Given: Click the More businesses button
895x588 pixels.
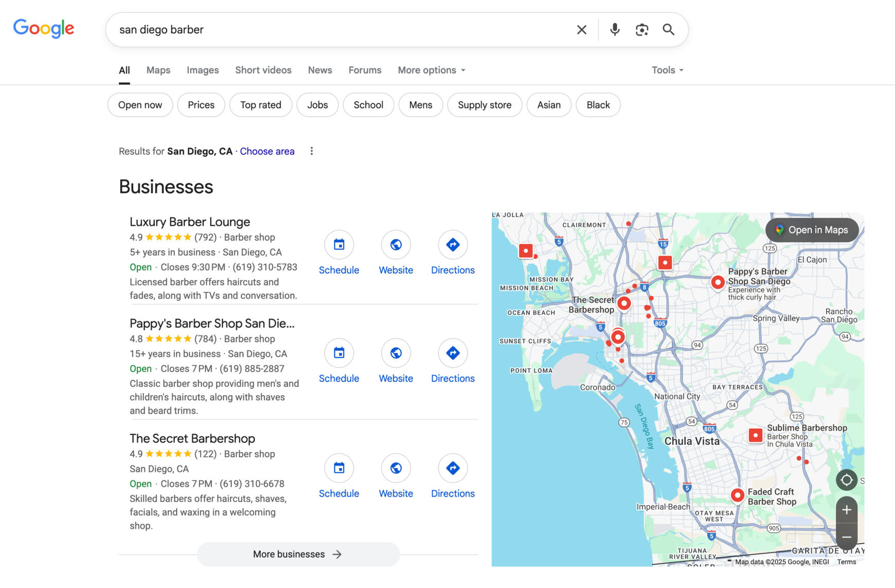Looking at the screenshot, I should pos(298,554).
